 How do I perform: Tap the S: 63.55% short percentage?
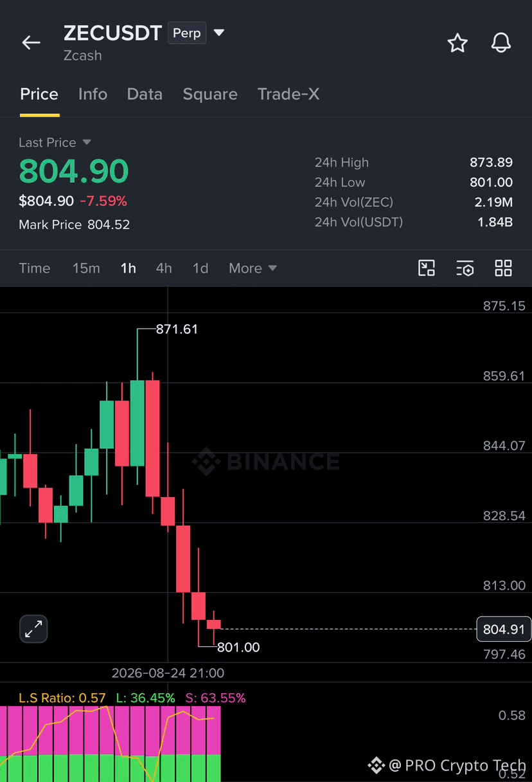215,698
